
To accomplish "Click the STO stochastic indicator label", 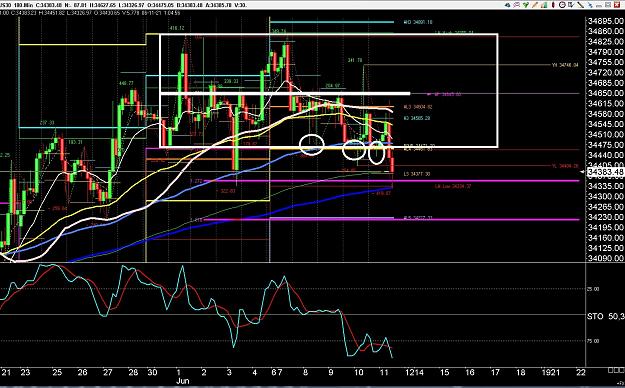I will click(595, 316).
